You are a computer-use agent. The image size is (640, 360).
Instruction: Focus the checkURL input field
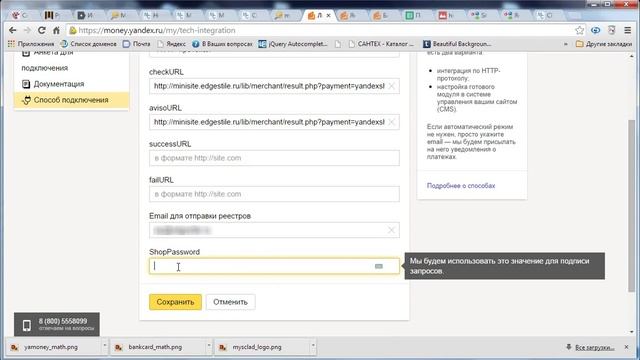pyautogui.click(x=274, y=86)
